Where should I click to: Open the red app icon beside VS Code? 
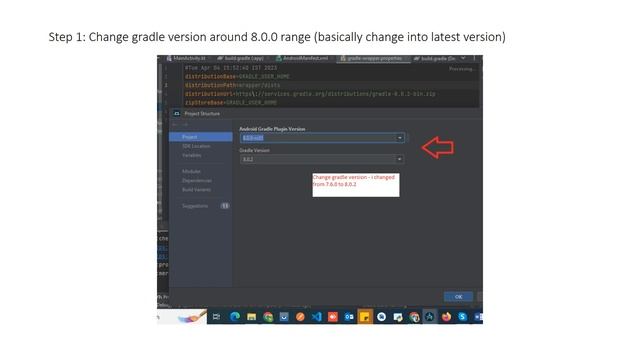point(333,317)
